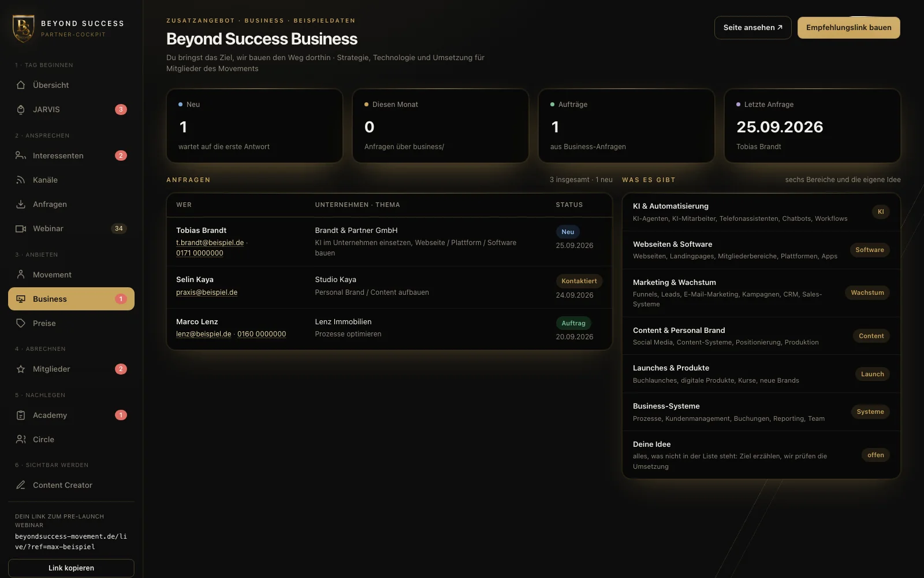
Task: Click phone link 0160 0000000
Action: point(262,334)
